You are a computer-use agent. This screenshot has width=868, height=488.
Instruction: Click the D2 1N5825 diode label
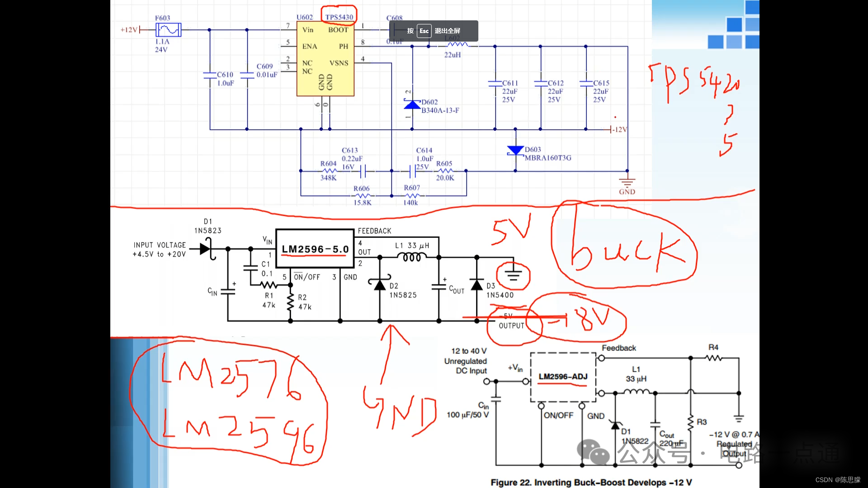[x=403, y=290]
